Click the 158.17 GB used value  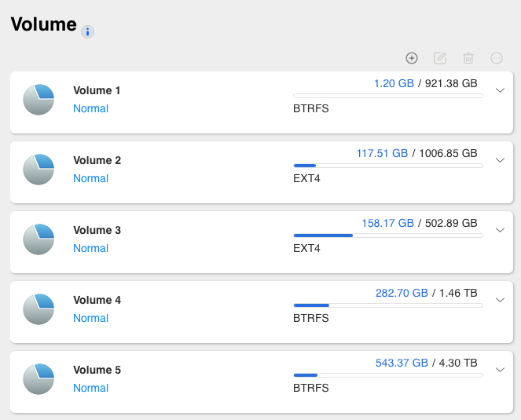[x=387, y=223]
